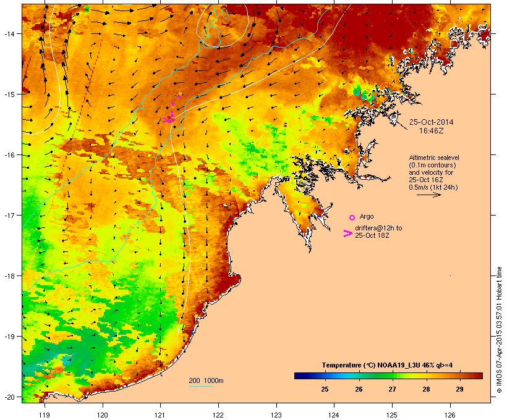The width and height of the screenshot is (507, 420).
Task: Click the longitude label 121
Action: (160, 415)
